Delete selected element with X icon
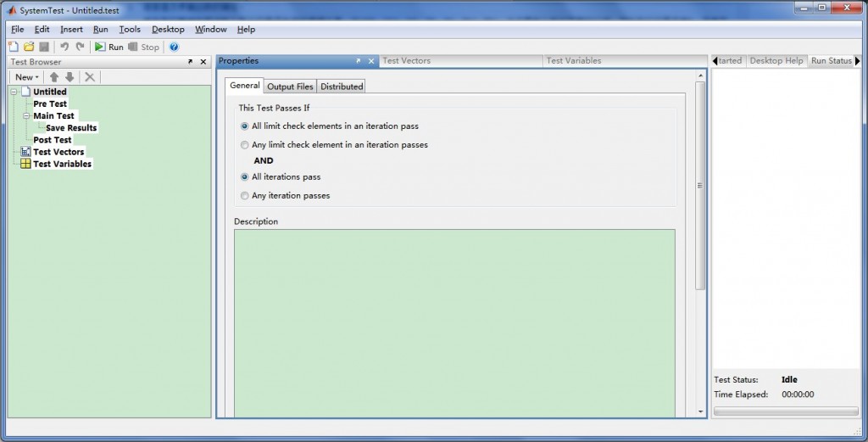The image size is (868, 442). pyautogui.click(x=90, y=77)
